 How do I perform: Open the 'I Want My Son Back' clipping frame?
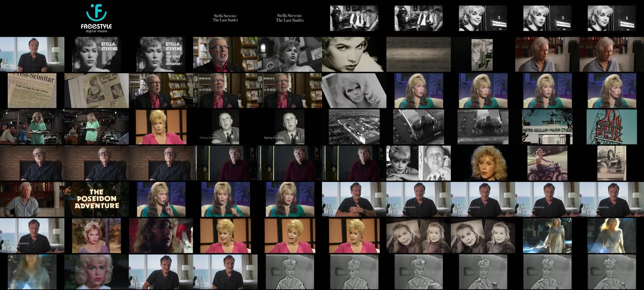tap(97, 91)
